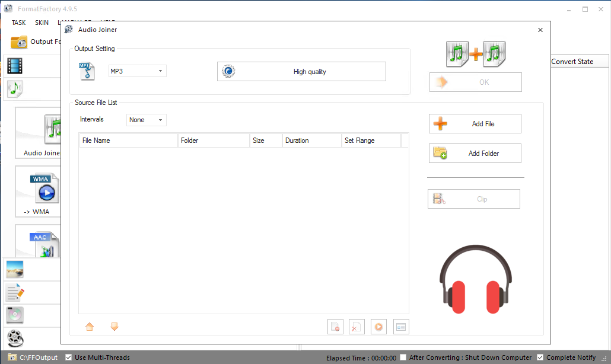This screenshot has width=611, height=364.
Task: Click the File Name column header
Action: (x=129, y=141)
